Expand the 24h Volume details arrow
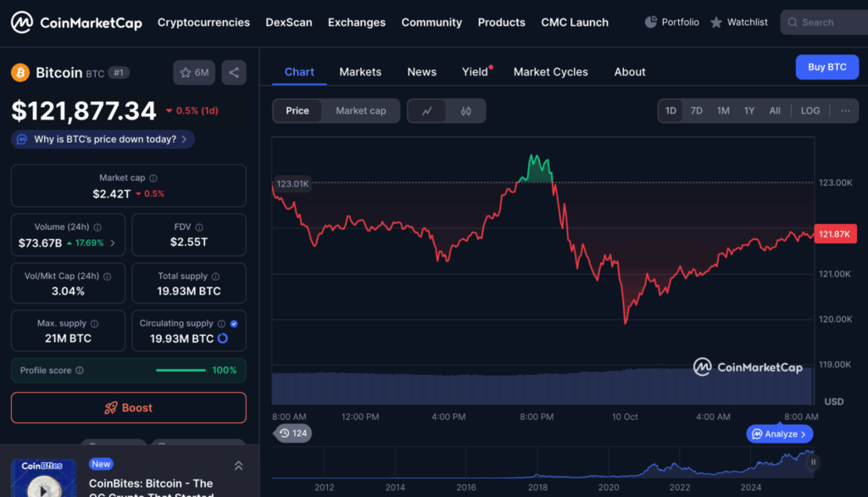The image size is (868, 497). [113, 243]
